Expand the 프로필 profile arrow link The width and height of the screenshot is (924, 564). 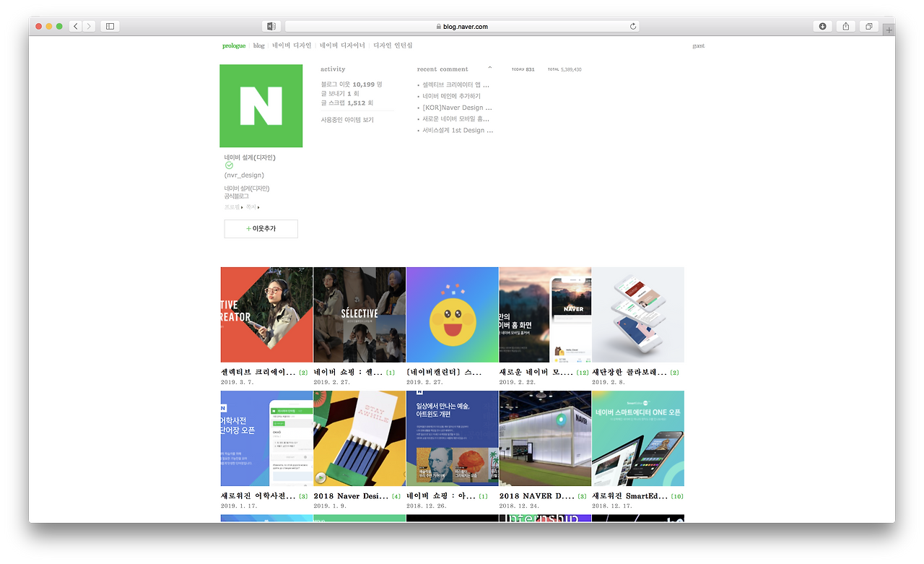click(x=233, y=207)
